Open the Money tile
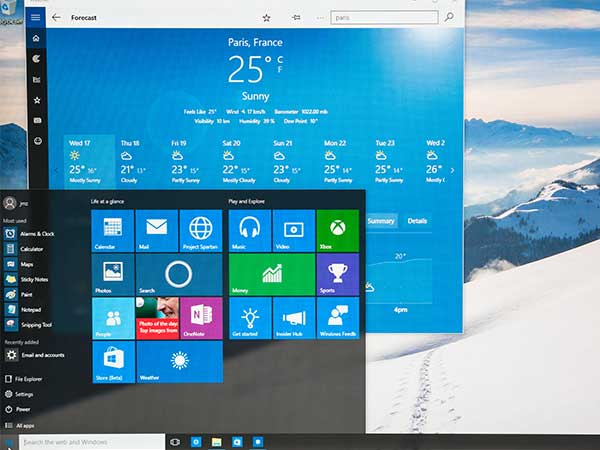Viewport: 600px width, 450px height. [270, 274]
